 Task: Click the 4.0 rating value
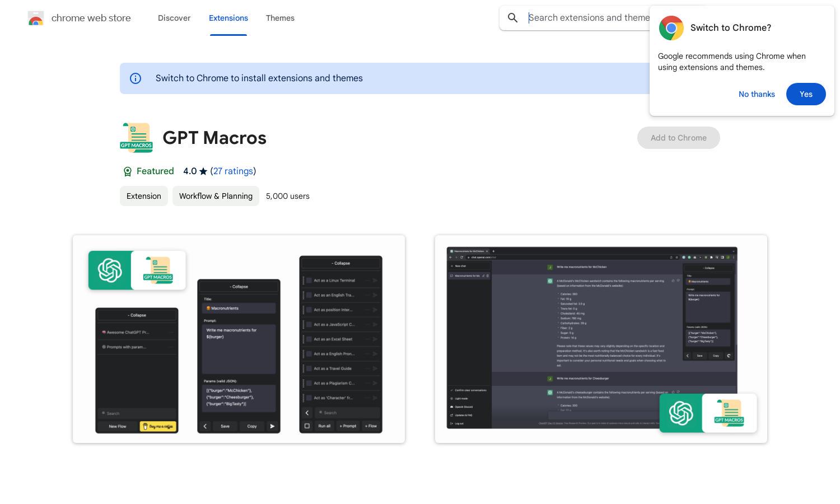pos(190,171)
